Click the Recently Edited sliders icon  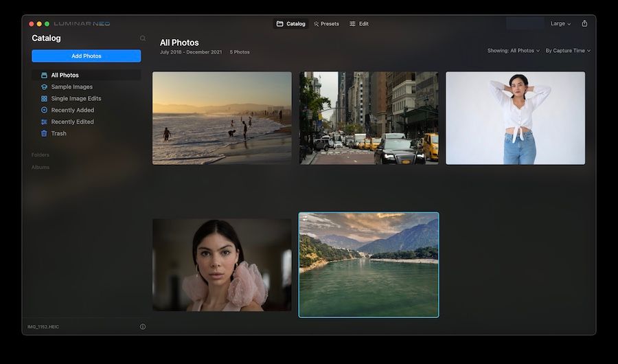point(44,122)
